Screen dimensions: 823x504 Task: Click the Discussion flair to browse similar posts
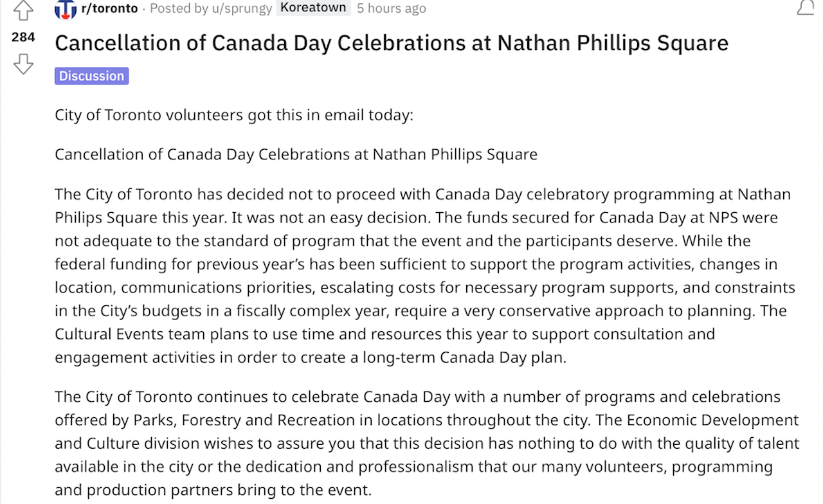(91, 75)
